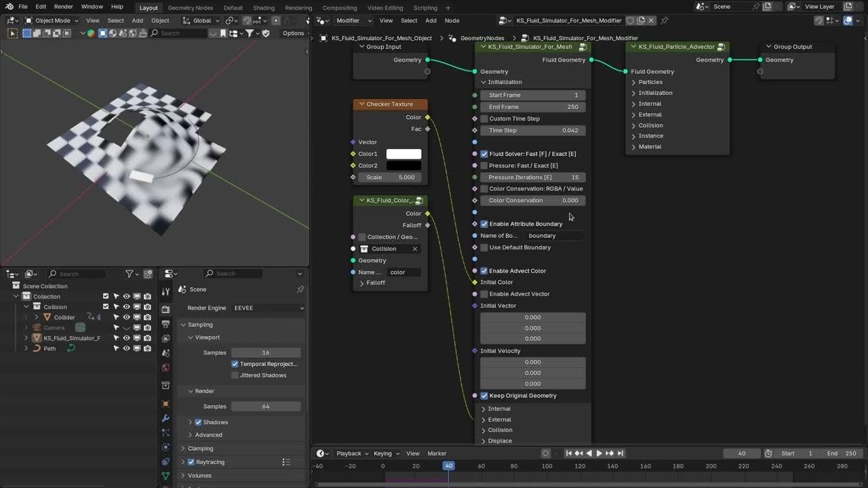Hide the Path object in viewport
868x488 pixels.
(126, 348)
